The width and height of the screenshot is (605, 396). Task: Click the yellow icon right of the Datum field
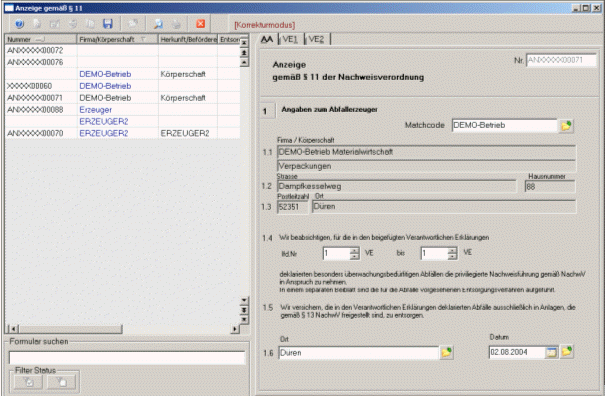point(567,352)
